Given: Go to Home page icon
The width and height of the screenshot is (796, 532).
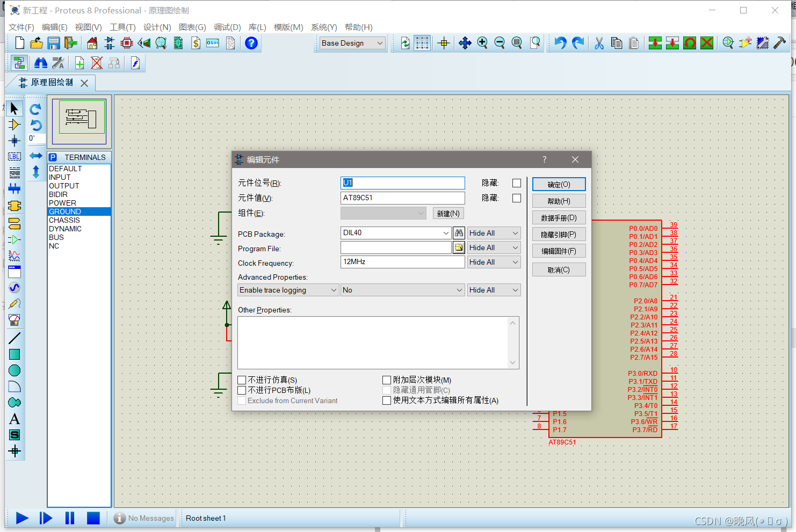Looking at the screenshot, I should point(92,43).
